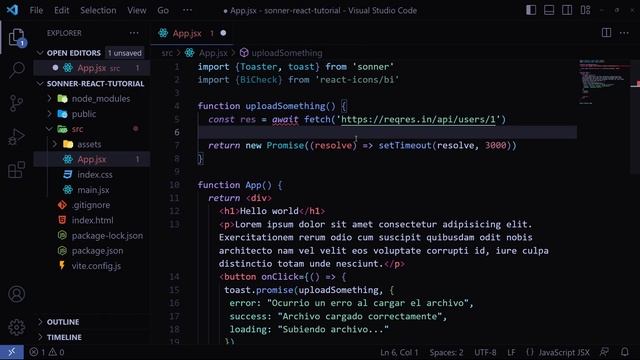Open the Explorer view in activity bar
This screenshot has height=360, width=640.
click(x=17, y=38)
